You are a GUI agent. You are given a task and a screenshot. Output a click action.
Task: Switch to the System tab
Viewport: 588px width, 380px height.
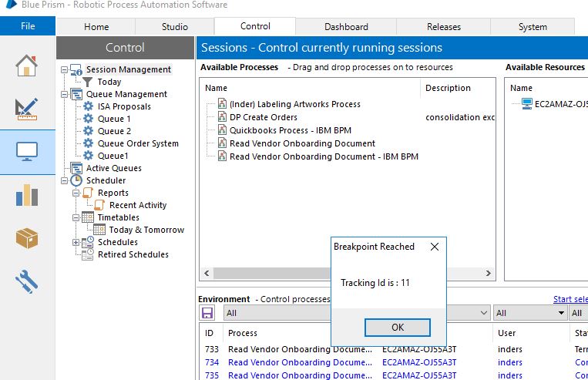(x=533, y=27)
